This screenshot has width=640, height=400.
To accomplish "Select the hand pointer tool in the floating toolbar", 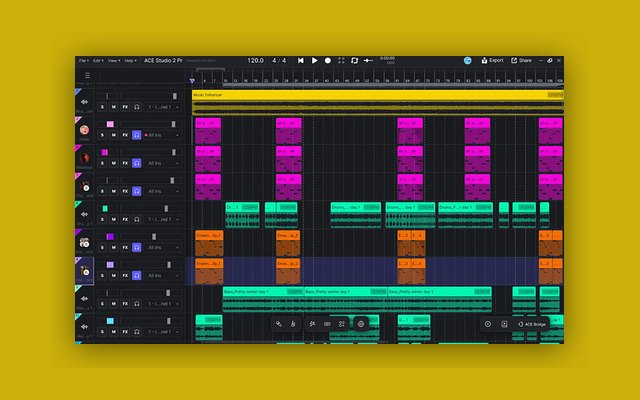I will point(293,324).
